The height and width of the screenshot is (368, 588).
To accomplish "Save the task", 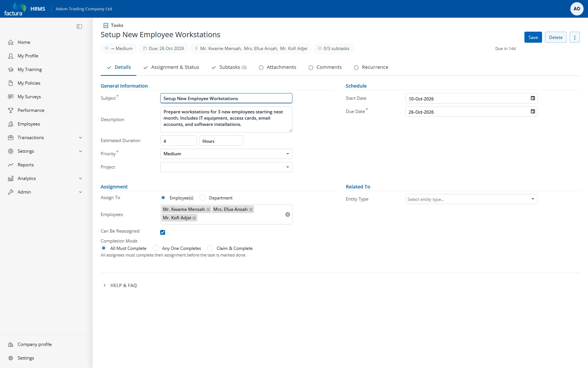I will click(x=533, y=38).
